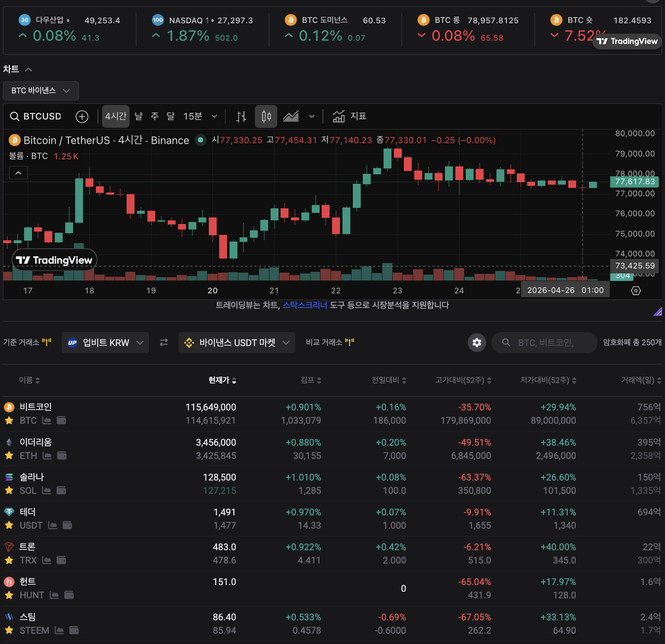665x644 pixels.
Task: Open the table settings gear
Action: [x=477, y=342]
